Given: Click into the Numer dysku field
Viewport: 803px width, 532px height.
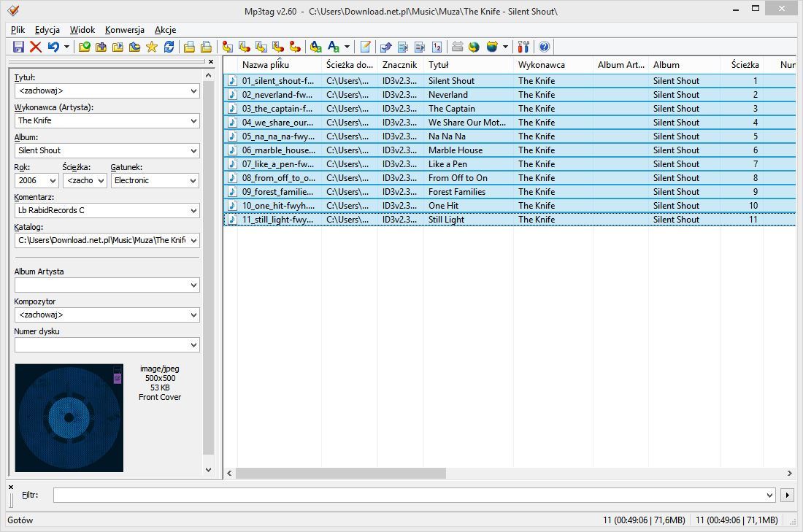Looking at the screenshot, I should point(102,345).
